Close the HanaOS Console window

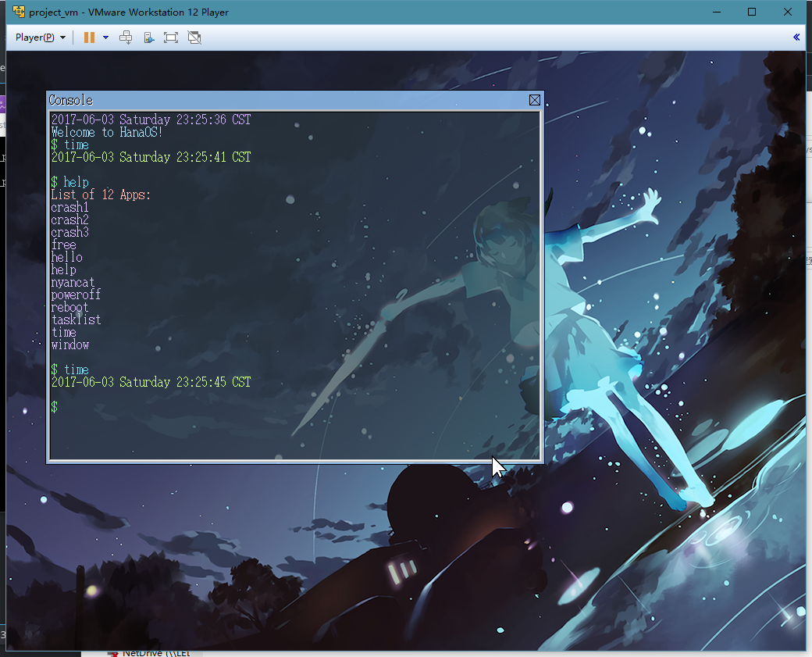pos(535,100)
